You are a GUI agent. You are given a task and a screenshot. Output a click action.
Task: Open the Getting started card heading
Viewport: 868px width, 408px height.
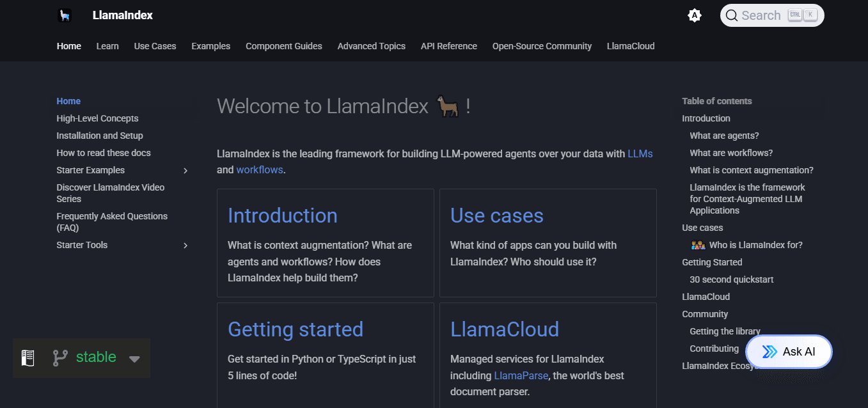(296, 329)
